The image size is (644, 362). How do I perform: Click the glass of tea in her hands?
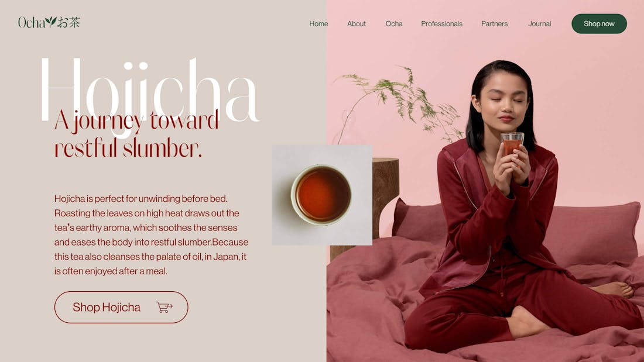(x=512, y=145)
